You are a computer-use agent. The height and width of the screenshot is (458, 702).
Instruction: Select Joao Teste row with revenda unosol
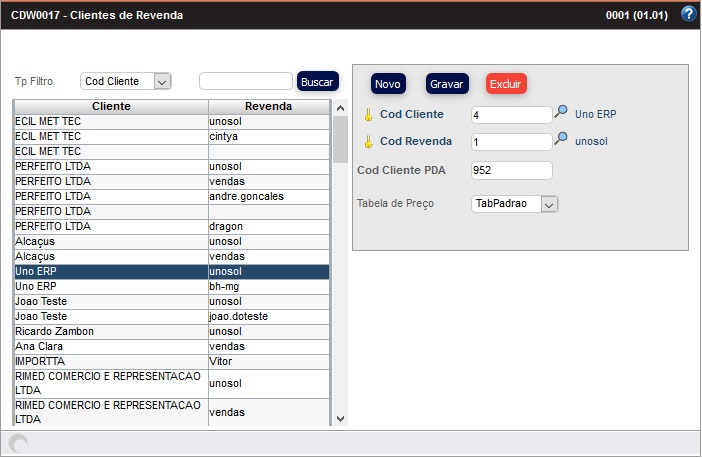[x=172, y=302]
